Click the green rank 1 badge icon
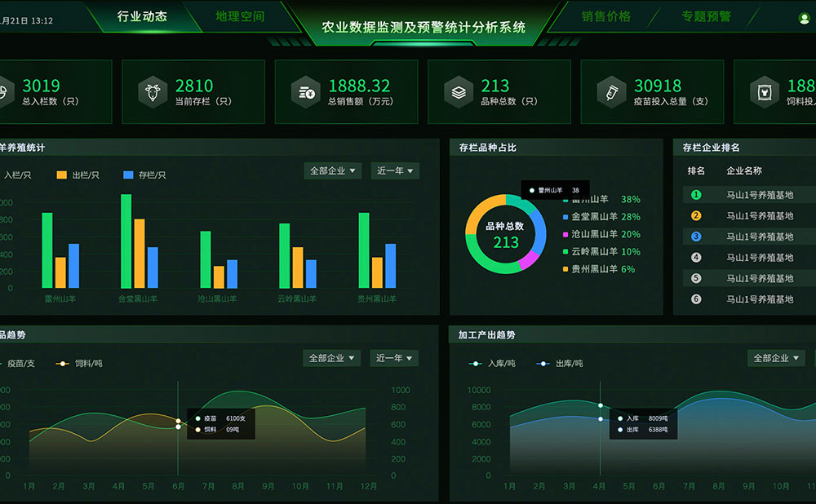 [x=695, y=193]
